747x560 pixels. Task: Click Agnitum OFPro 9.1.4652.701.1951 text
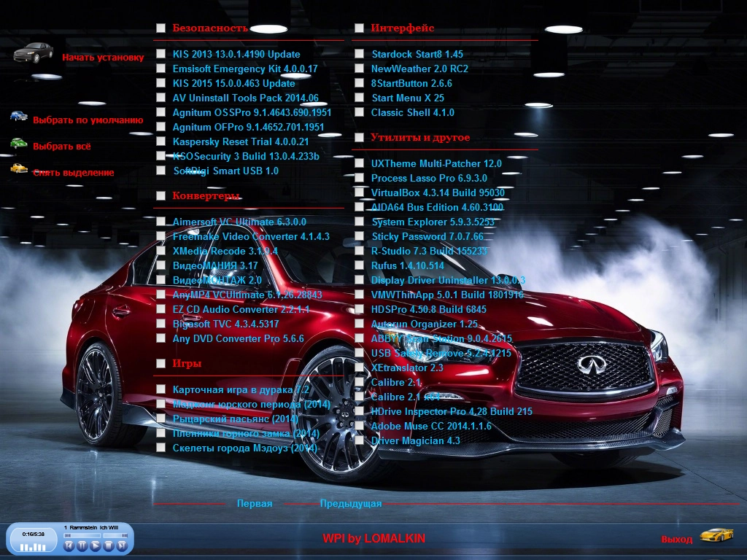click(x=248, y=127)
